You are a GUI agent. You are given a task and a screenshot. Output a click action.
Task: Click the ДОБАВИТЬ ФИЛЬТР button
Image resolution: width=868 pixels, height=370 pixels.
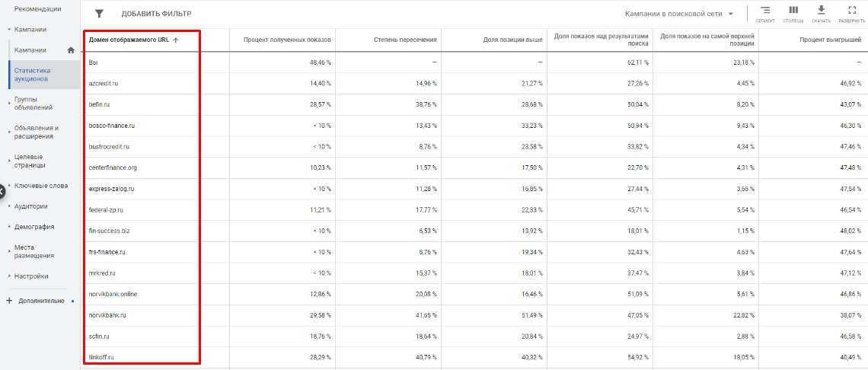pyautogui.click(x=156, y=14)
